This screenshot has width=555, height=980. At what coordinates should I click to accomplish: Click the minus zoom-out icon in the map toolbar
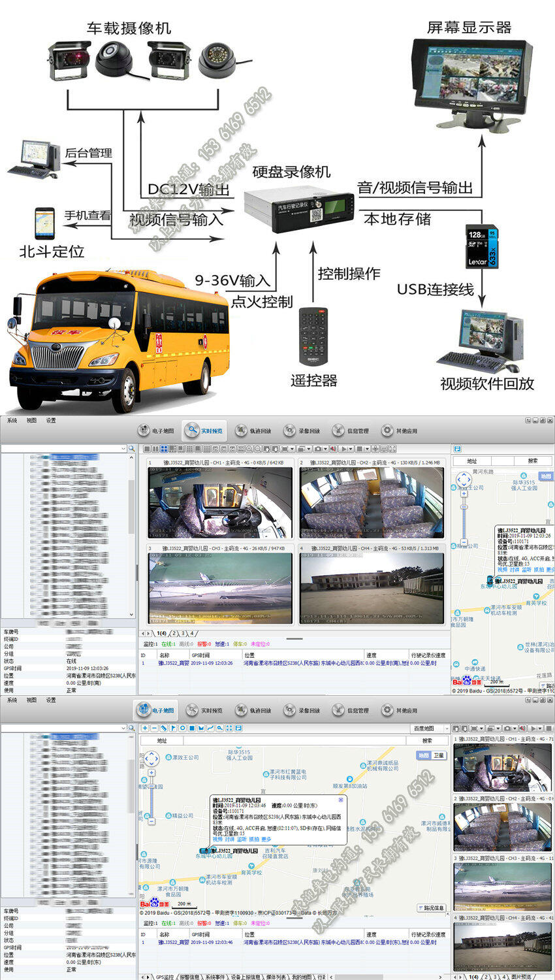pos(154,728)
